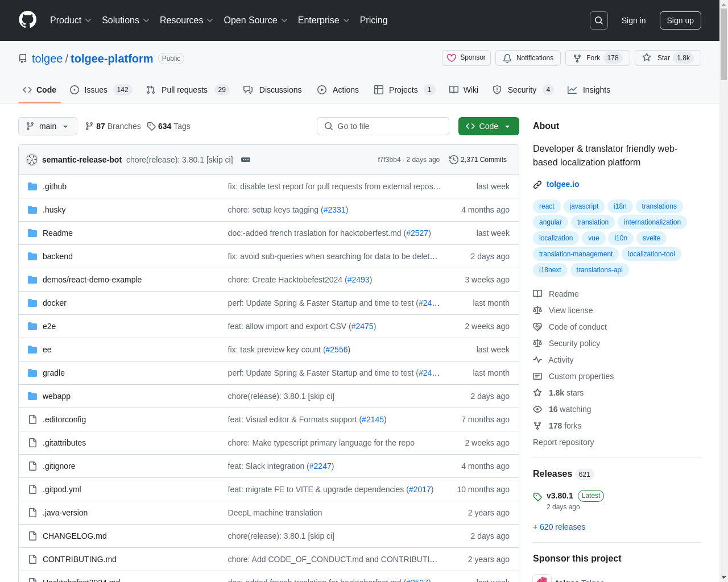The image size is (728, 582).
Task: Open the green Code dropdown button
Action: pyautogui.click(x=489, y=126)
